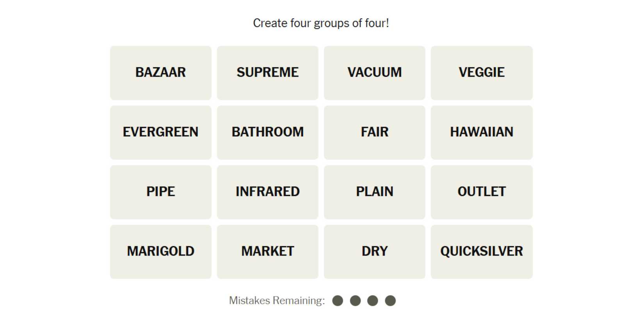
Task: Choose the QUICKSILVER tile
Action: click(x=481, y=252)
